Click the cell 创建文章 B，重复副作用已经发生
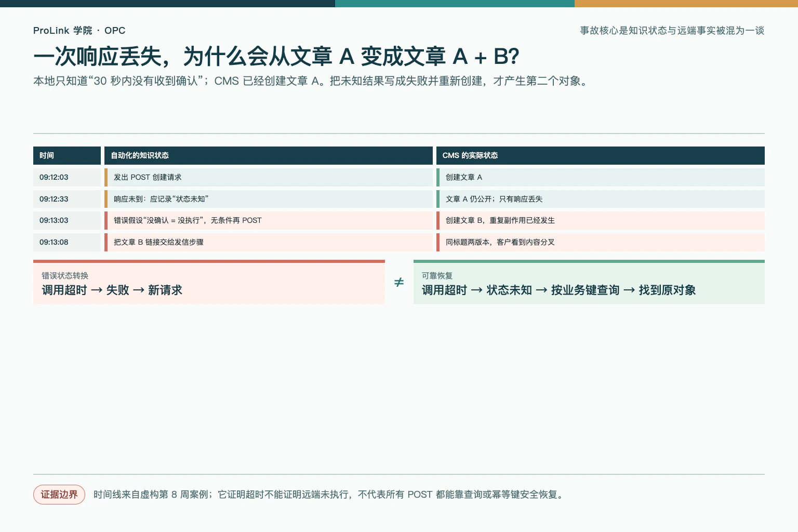Image resolution: width=798 pixels, height=532 pixels. click(601, 220)
